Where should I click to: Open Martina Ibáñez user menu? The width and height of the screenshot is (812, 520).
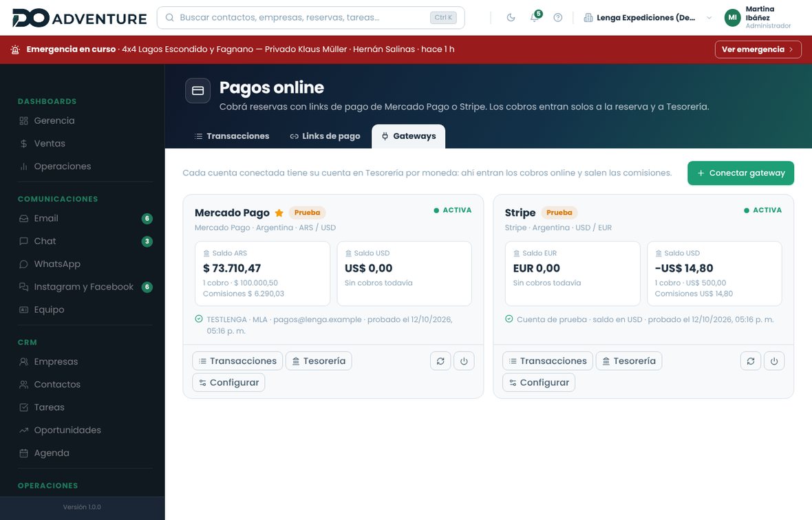[758, 18]
